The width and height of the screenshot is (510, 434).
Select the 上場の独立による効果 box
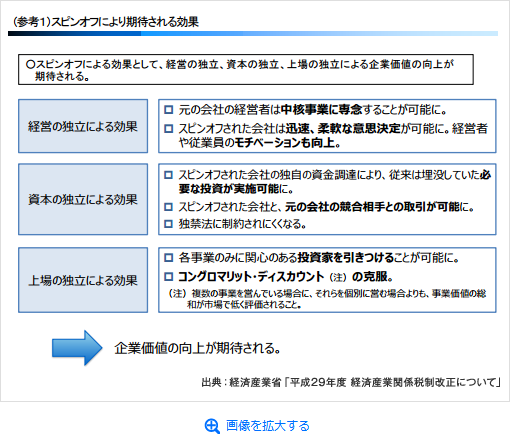pos(83,280)
